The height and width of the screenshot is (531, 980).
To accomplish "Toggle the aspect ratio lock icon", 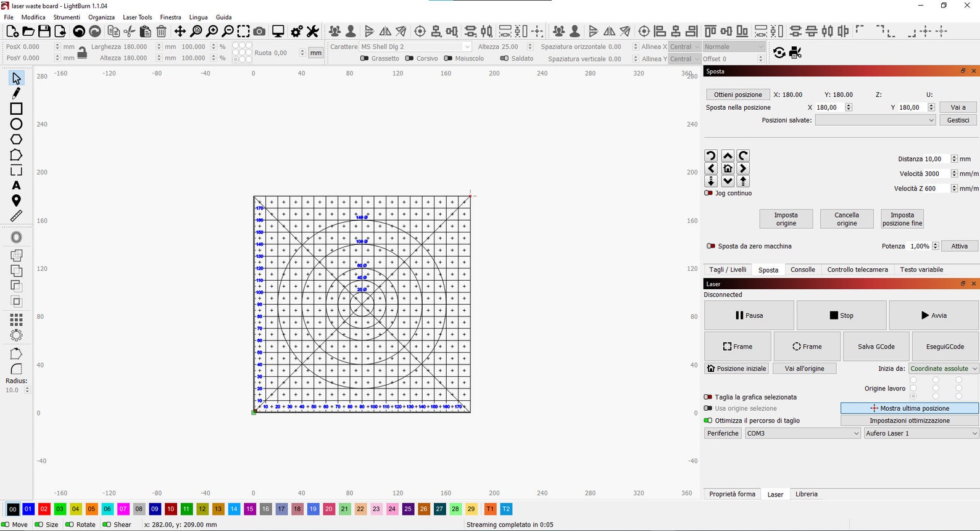I will [82, 53].
